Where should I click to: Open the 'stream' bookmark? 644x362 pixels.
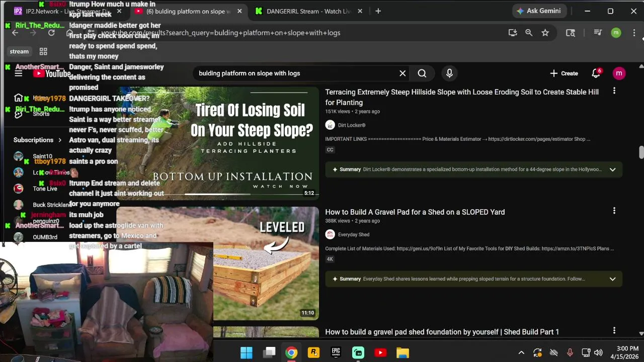tap(19, 51)
